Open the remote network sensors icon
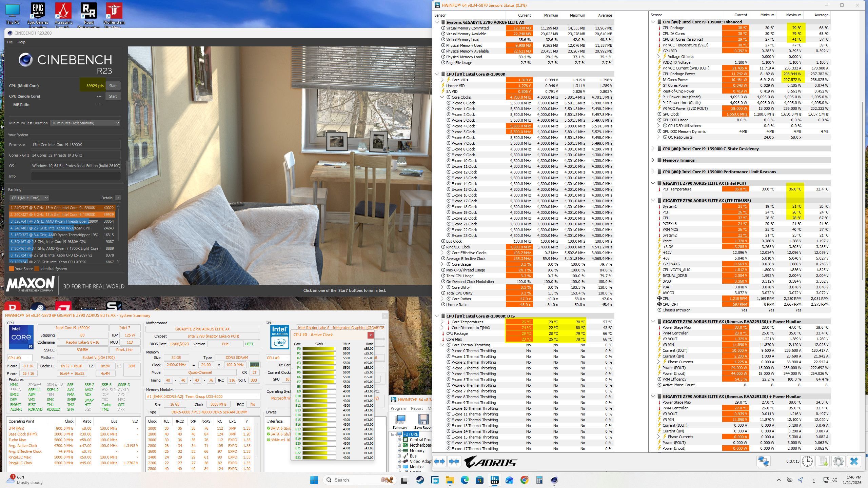868x488 pixels. tap(763, 461)
